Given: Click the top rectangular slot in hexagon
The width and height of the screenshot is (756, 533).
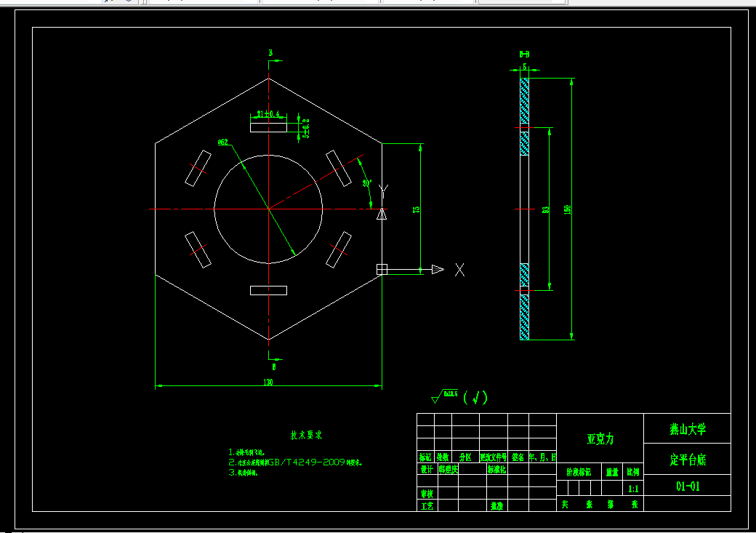Looking at the screenshot, I should pos(268,127).
